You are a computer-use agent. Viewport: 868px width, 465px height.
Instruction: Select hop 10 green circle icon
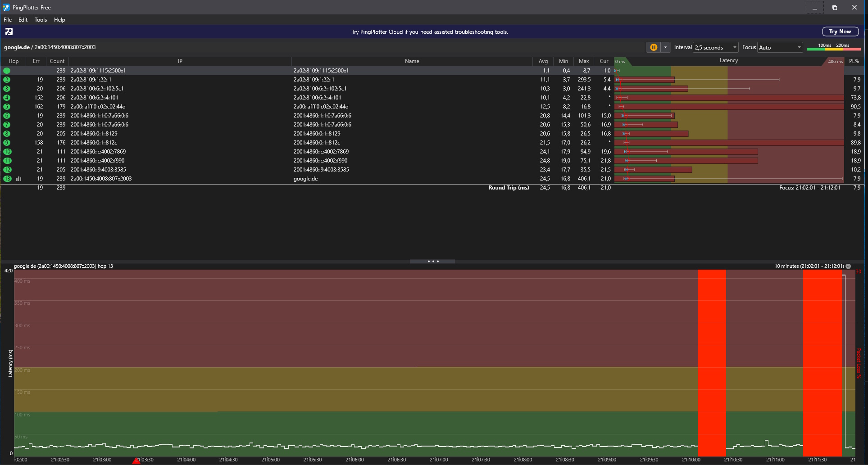tap(7, 152)
